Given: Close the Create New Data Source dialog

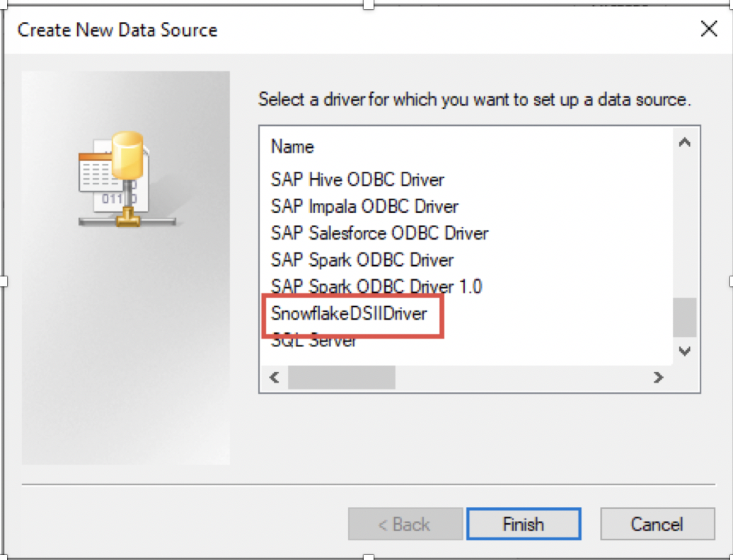Looking at the screenshot, I should point(709,29).
